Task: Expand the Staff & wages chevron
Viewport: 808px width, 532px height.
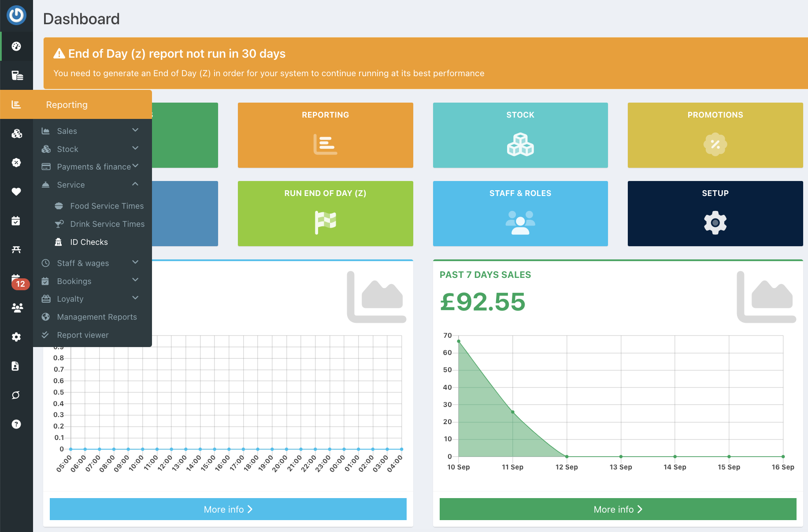Action: 135,262
